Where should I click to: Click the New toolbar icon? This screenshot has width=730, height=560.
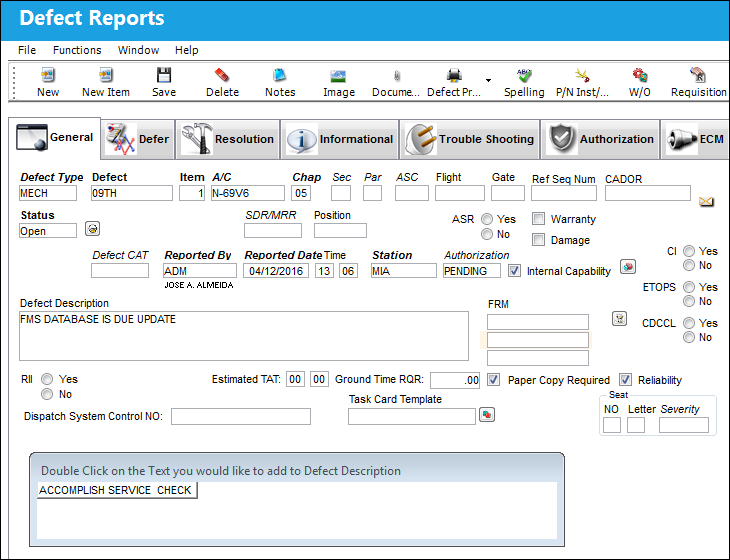point(47,75)
